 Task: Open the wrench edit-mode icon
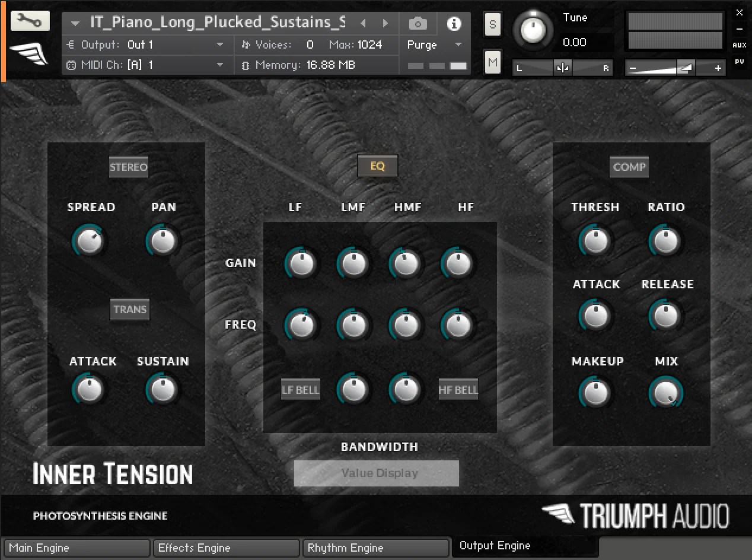(30, 21)
